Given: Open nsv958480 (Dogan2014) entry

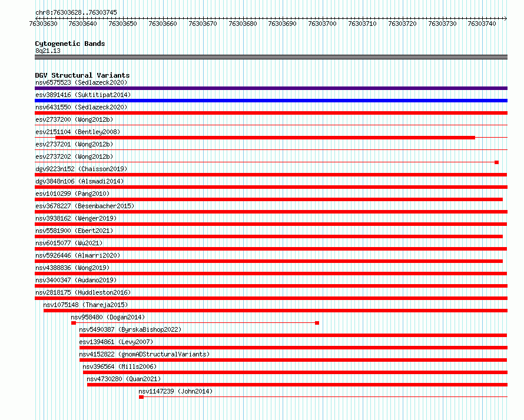Looking at the screenshot, I should click(108, 317).
